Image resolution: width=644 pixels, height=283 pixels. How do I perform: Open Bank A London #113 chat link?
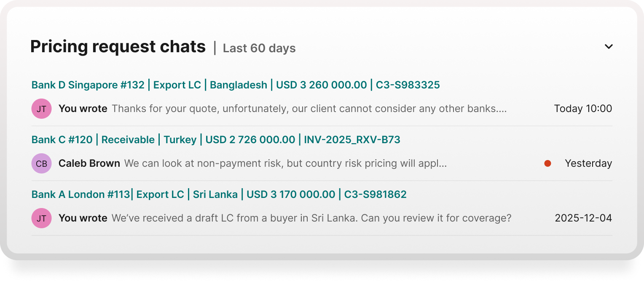pyautogui.click(x=219, y=195)
